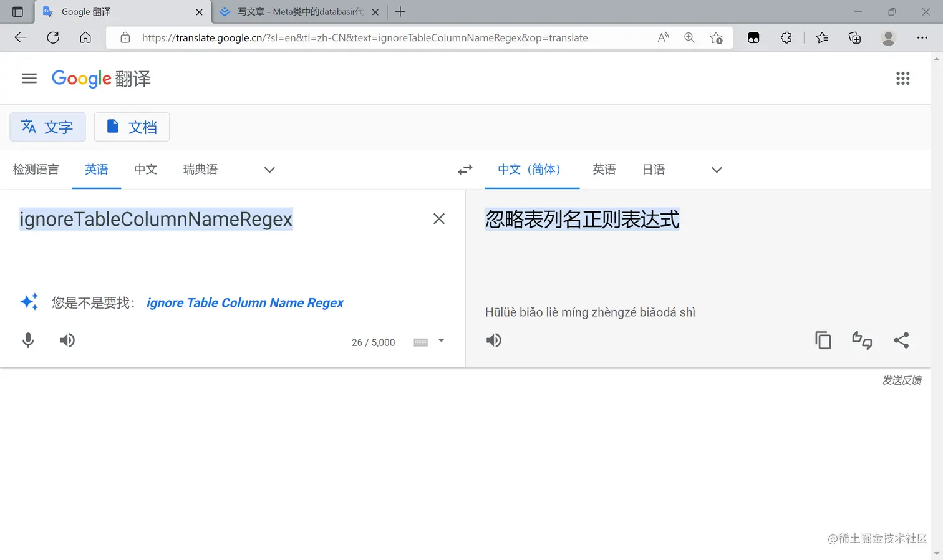This screenshot has height=560, width=943.
Task: Listen to the translated Chinese text
Action: [x=494, y=340]
